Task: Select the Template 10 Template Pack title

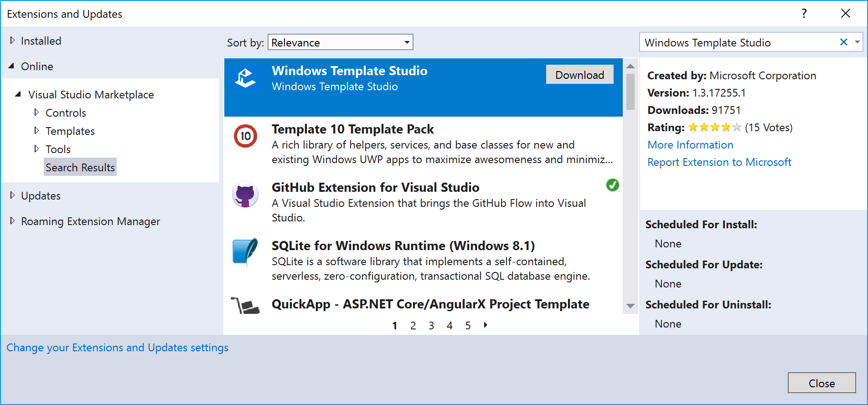Action: point(352,129)
